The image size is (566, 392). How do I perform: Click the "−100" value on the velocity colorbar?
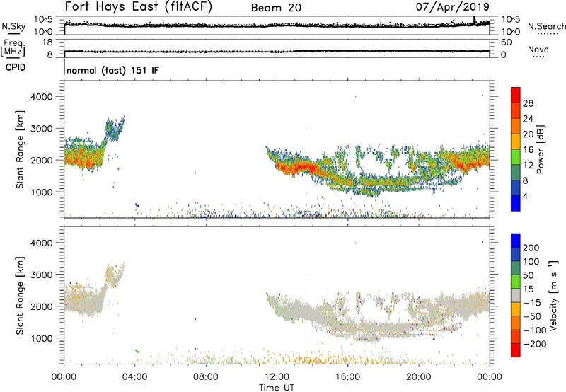tap(535, 330)
